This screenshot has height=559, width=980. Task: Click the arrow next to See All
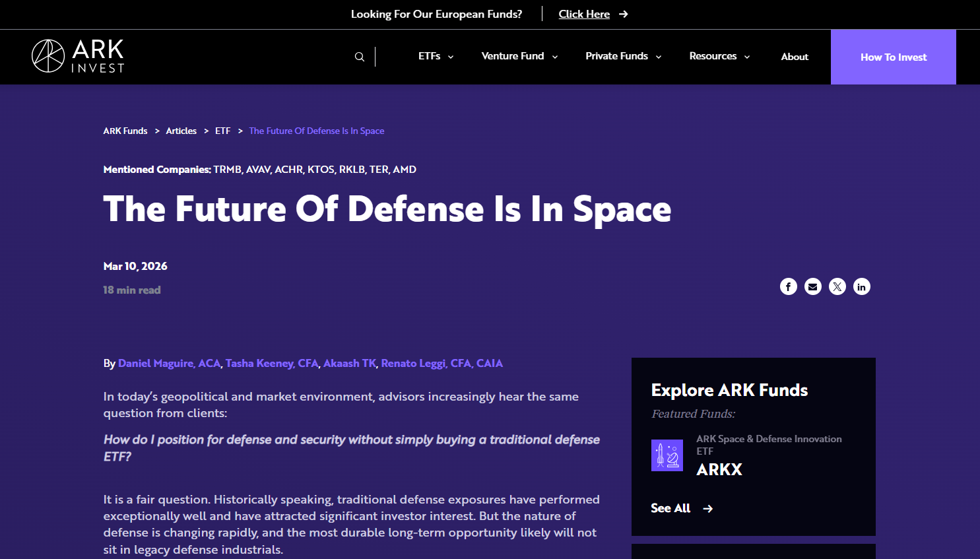tap(707, 508)
